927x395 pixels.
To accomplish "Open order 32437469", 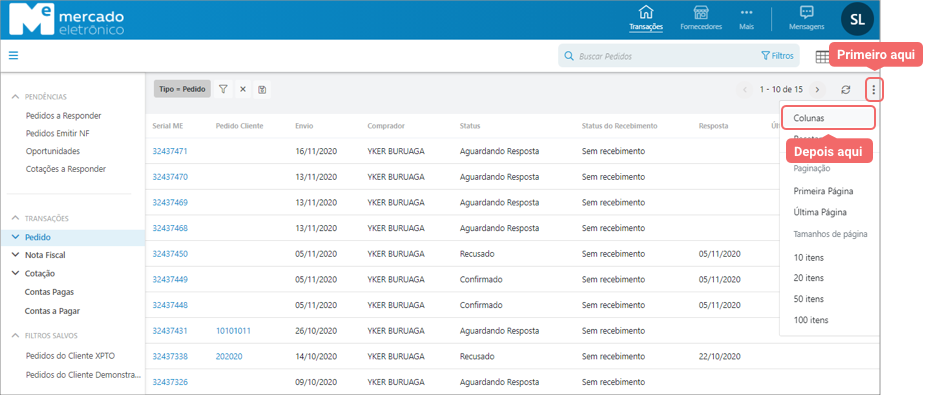I will click(x=170, y=202).
